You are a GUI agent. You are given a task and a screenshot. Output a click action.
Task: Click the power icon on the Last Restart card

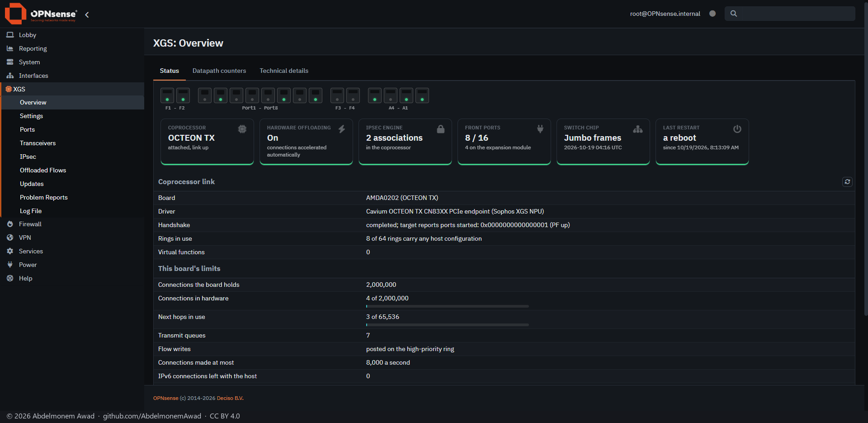click(737, 129)
